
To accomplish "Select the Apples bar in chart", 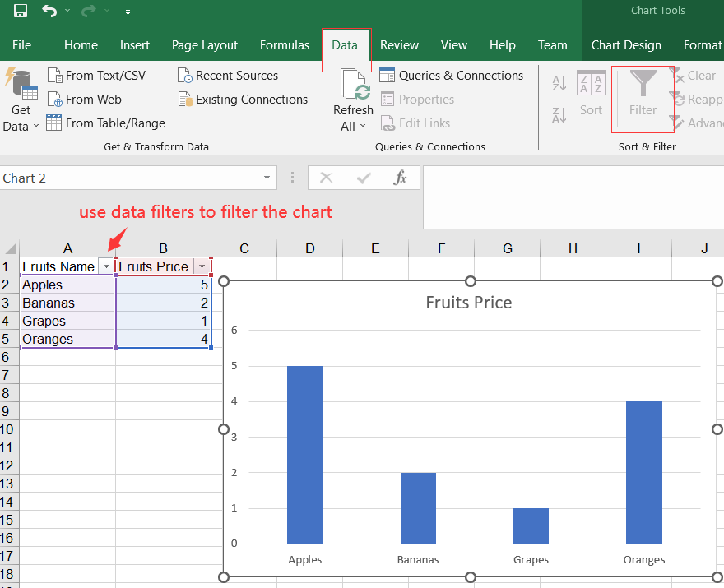I will pyautogui.click(x=304, y=454).
